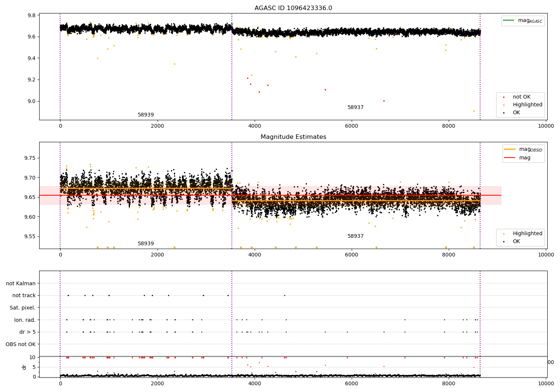Image resolution: width=560 pixels, height=392 pixels.
Task: Click the 9.75 tick label on middle plot
Action: (30, 158)
